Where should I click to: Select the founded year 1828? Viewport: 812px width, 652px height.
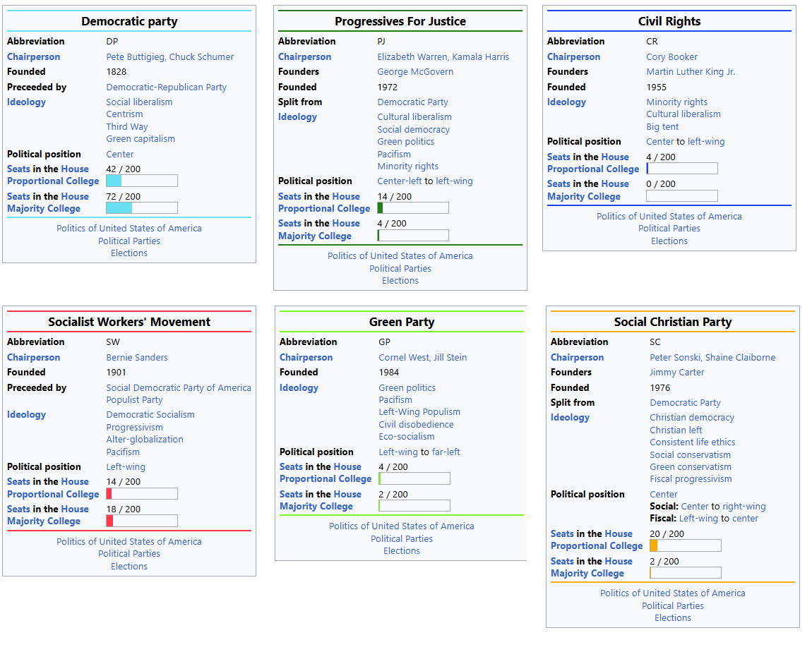tap(117, 72)
